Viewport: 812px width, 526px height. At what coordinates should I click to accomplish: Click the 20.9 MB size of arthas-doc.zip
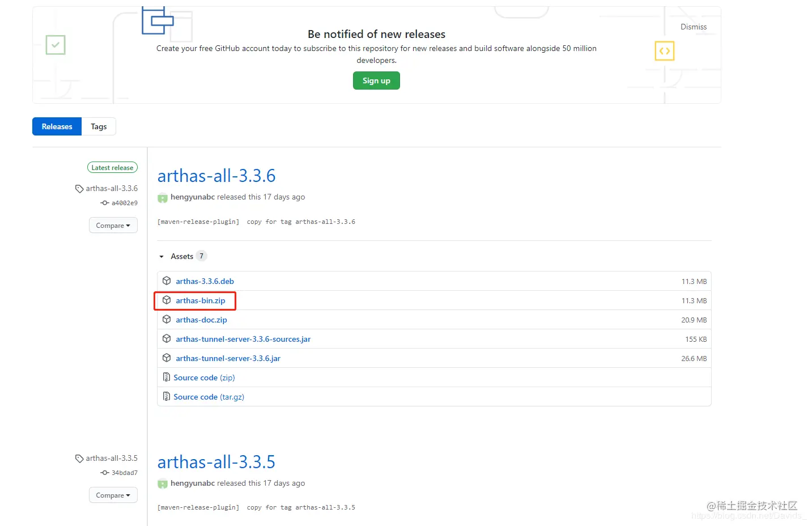(694, 320)
